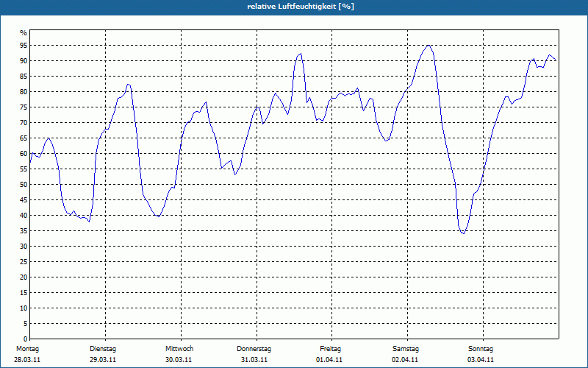Select the date 03.04.11

tap(481, 360)
